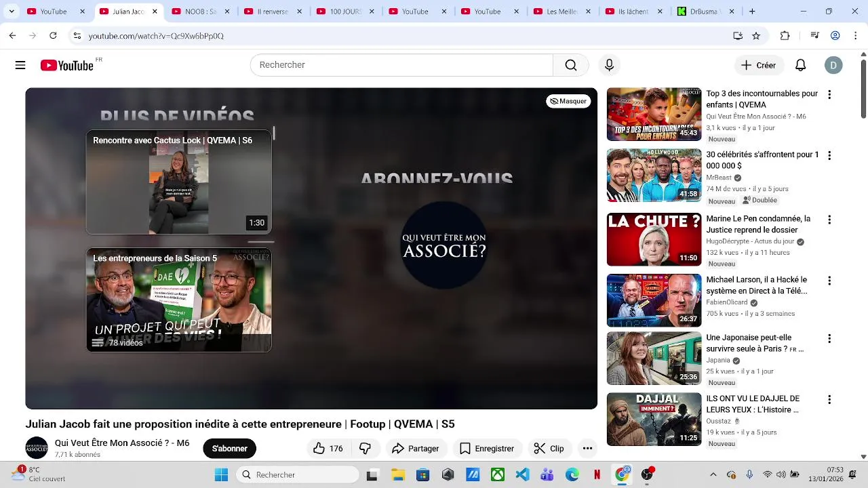Open options for Une Japonaise peut-elle video

[829, 339]
